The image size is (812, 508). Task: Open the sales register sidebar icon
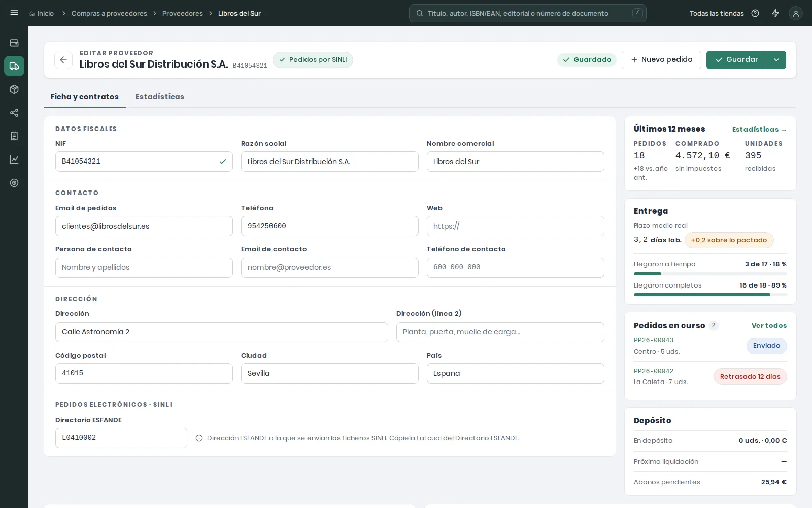14,43
